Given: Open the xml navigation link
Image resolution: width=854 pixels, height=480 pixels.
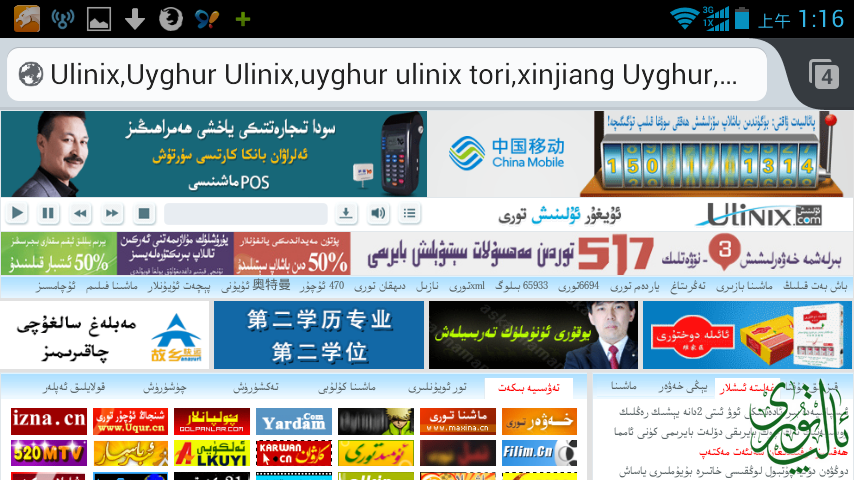Looking at the screenshot, I should pos(467,285).
